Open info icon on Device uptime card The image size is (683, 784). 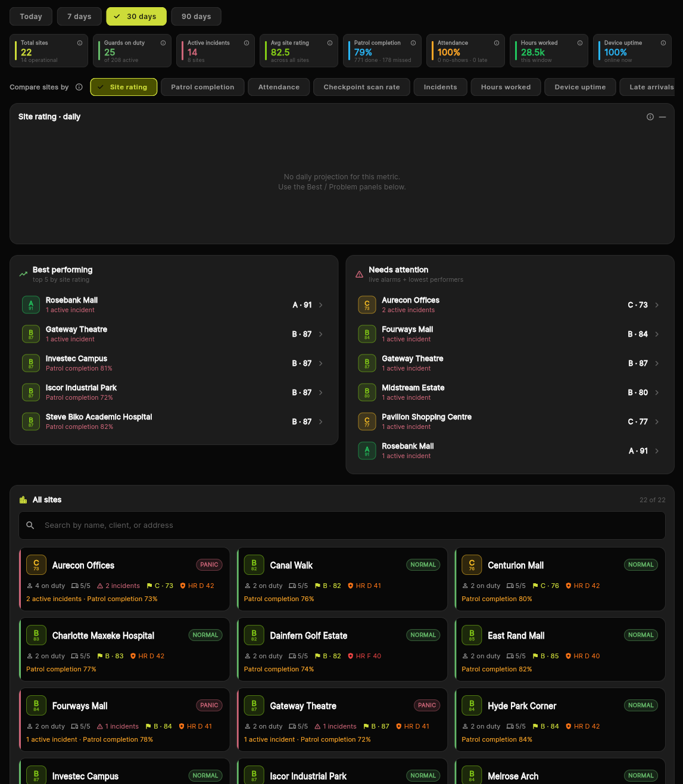click(x=663, y=43)
